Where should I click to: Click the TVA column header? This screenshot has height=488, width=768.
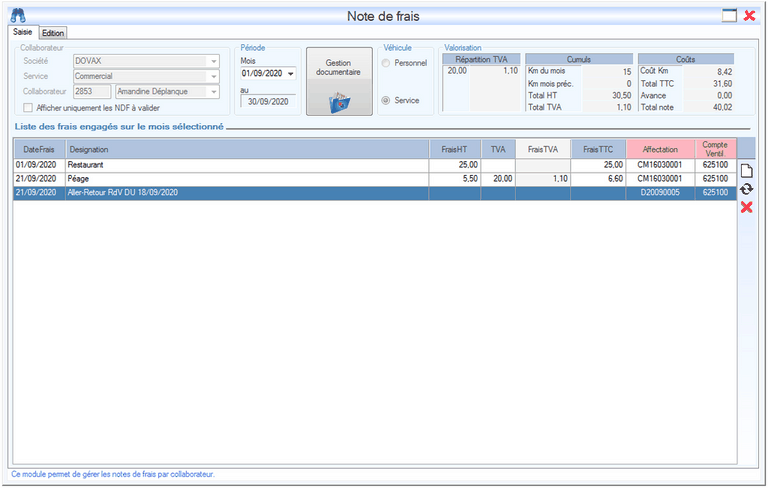pyautogui.click(x=498, y=149)
